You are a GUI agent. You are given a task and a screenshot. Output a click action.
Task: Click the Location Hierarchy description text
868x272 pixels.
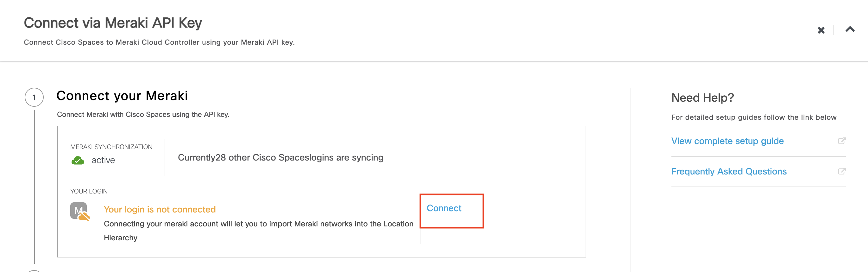tap(258, 224)
